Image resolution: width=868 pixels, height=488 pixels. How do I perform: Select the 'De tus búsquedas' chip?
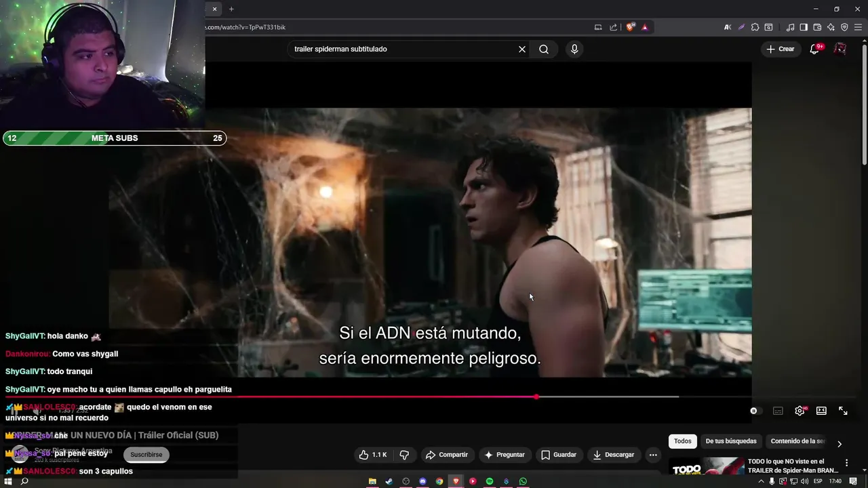tap(731, 441)
